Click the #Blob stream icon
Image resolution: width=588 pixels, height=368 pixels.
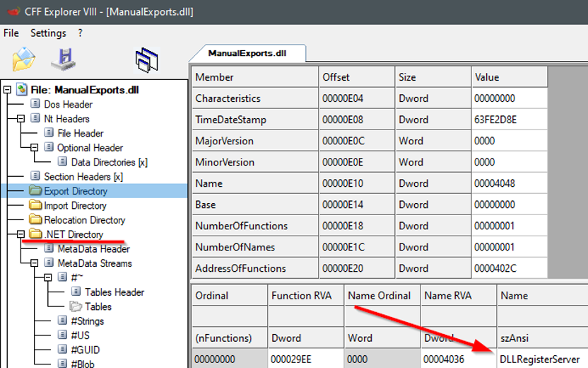pos(63,364)
